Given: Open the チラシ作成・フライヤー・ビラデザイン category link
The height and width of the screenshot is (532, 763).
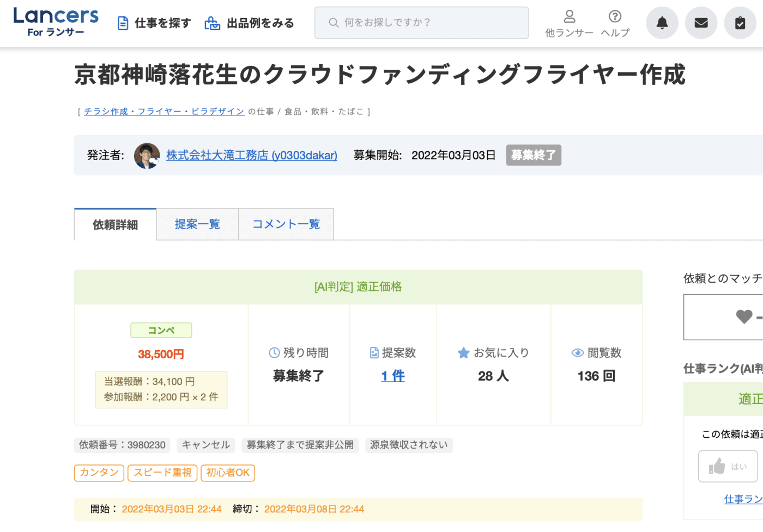Looking at the screenshot, I should click(164, 112).
